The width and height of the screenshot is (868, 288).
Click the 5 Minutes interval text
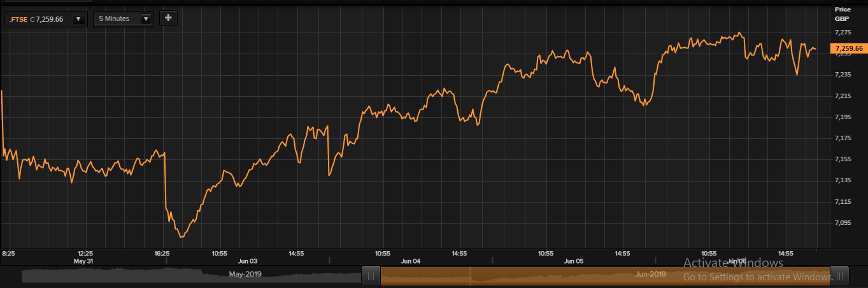[114, 19]
